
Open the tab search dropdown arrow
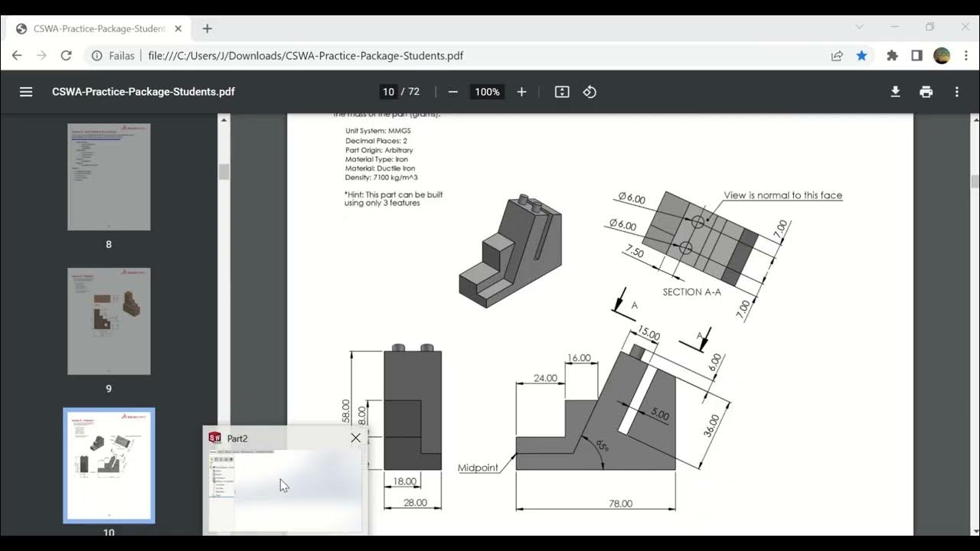point(859,27)
